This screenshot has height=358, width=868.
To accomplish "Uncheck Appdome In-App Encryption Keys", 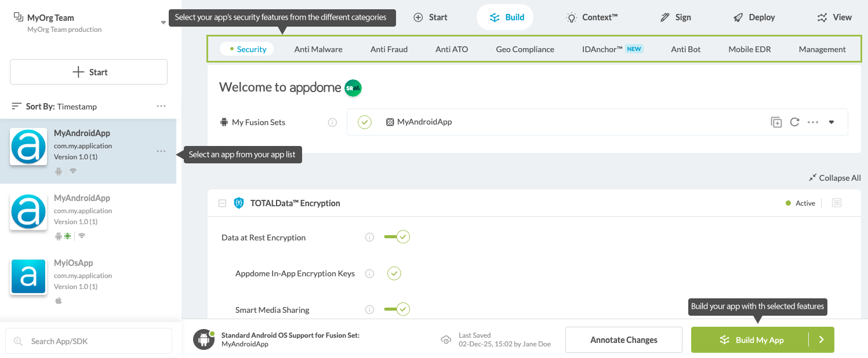I will tap(394, 273).
